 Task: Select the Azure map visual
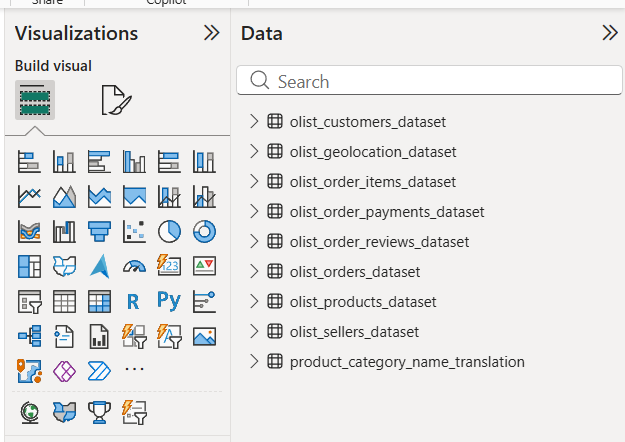click(x=99, y=266)
